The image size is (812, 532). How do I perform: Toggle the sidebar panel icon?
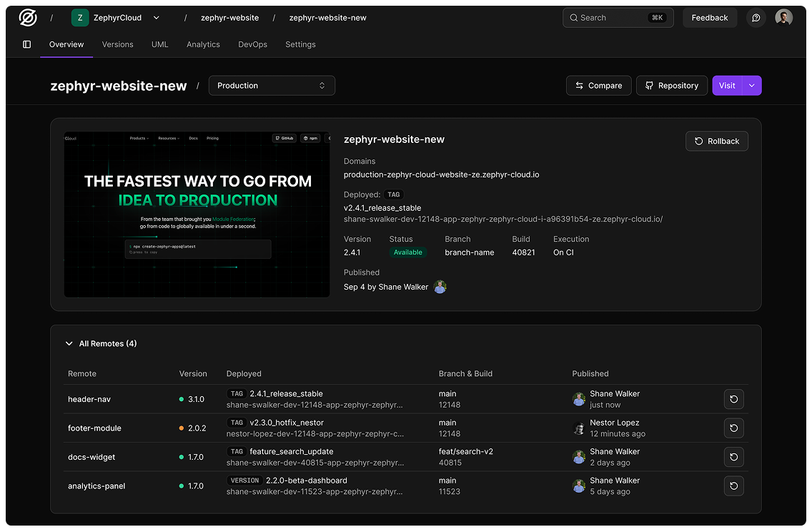pos(27,44)
